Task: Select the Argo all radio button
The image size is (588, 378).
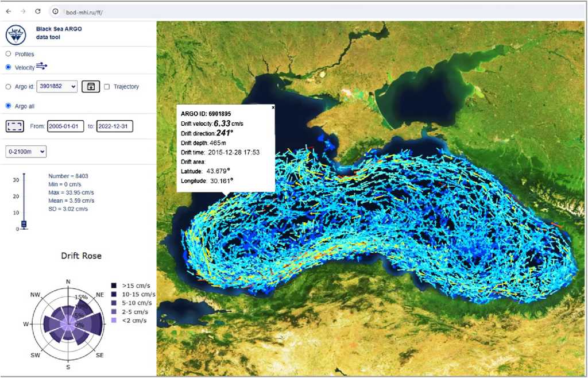Action: pos(8,106)
